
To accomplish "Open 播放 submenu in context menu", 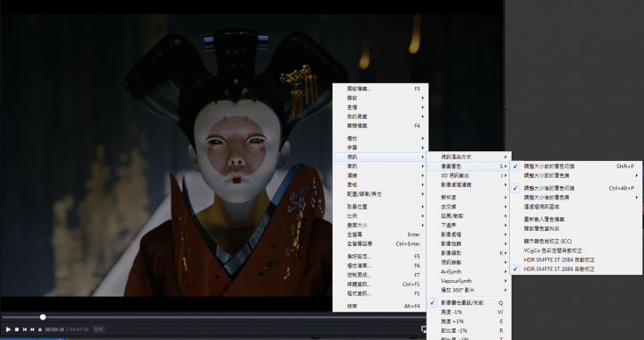I will click(x=380, y=139).
